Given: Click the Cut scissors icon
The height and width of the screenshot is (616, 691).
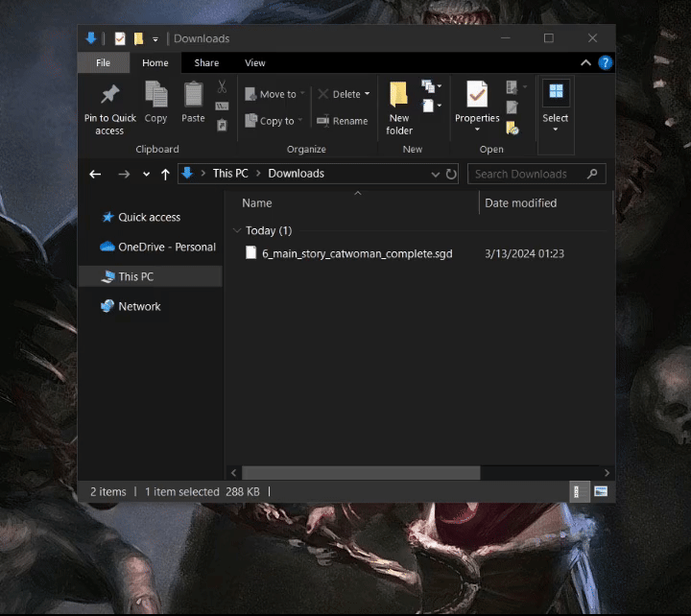Looking at the screenshot, I should click(222, 87).
